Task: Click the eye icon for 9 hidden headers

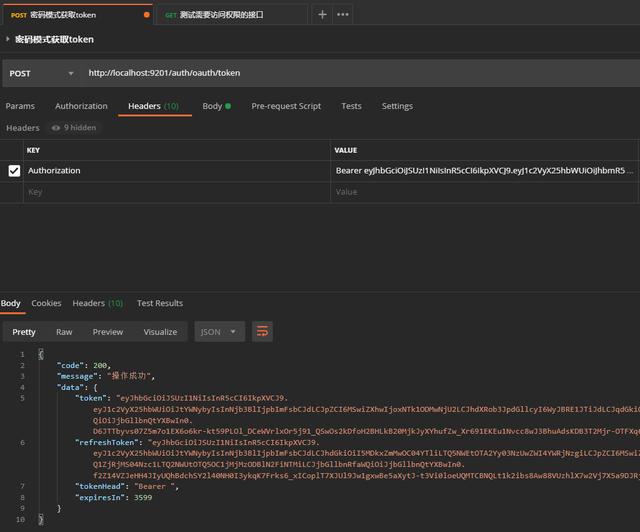Action: pyautogui.click(x=56, y=128)
